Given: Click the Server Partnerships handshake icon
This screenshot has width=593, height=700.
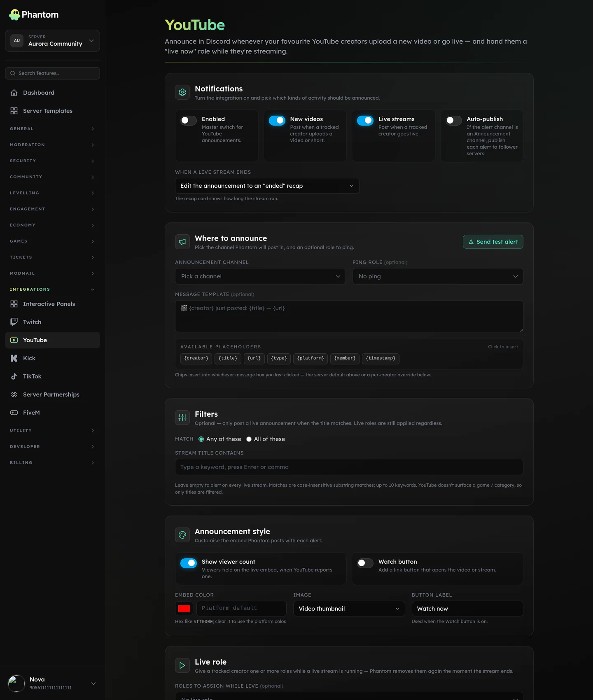Looking at the screenshot, I should [14, 394].
